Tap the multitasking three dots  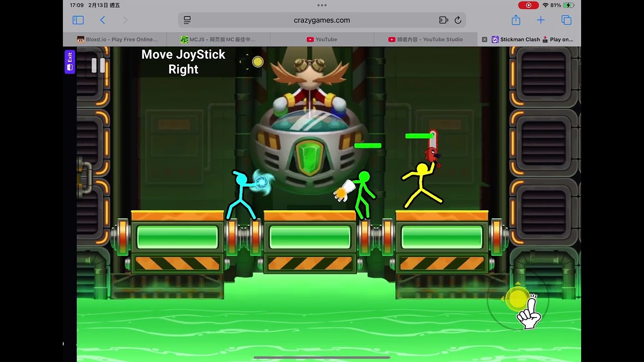[x=322, y=5]
